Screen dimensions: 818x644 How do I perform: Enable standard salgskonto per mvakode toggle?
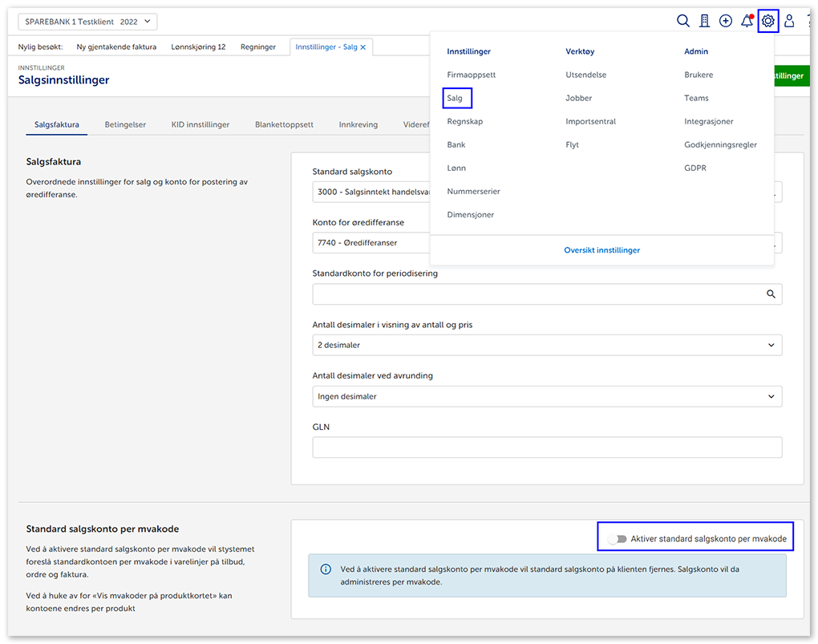point(617,539)
